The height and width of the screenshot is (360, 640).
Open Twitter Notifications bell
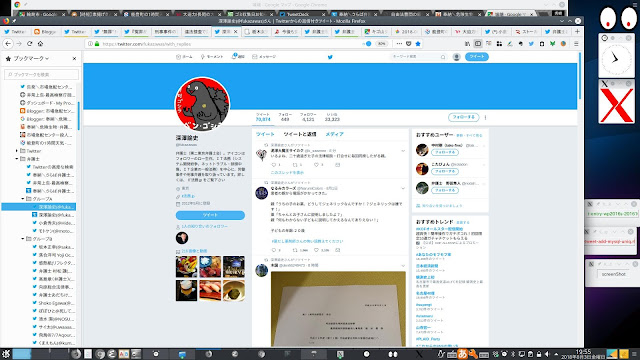click(x=238, y=56)
